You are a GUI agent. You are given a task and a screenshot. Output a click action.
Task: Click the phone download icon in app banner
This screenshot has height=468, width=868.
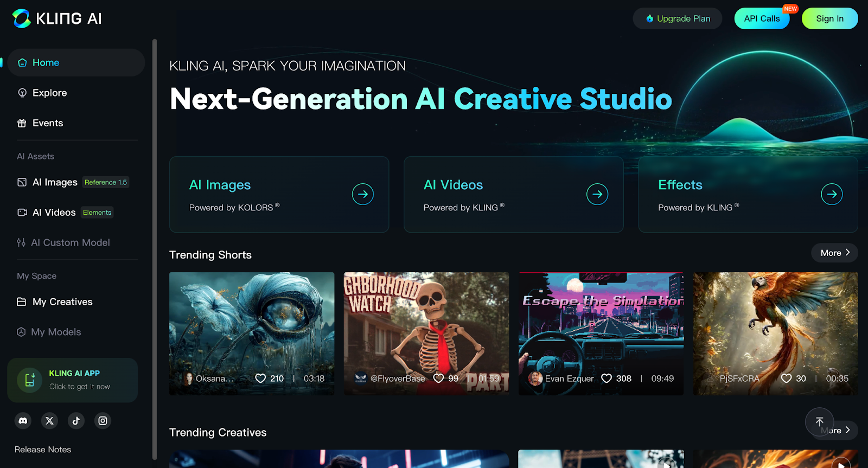pos(30,380)
